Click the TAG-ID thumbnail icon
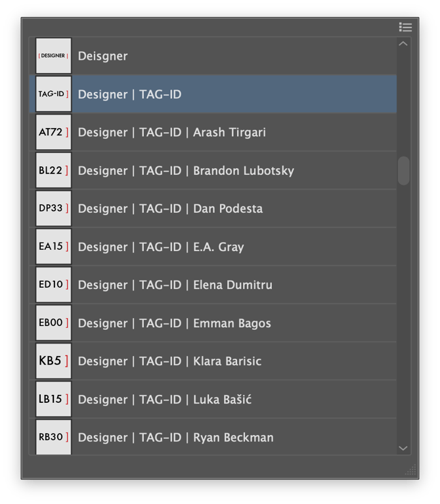The width and height of the screenshot is (440, 504). coord(53,94)
